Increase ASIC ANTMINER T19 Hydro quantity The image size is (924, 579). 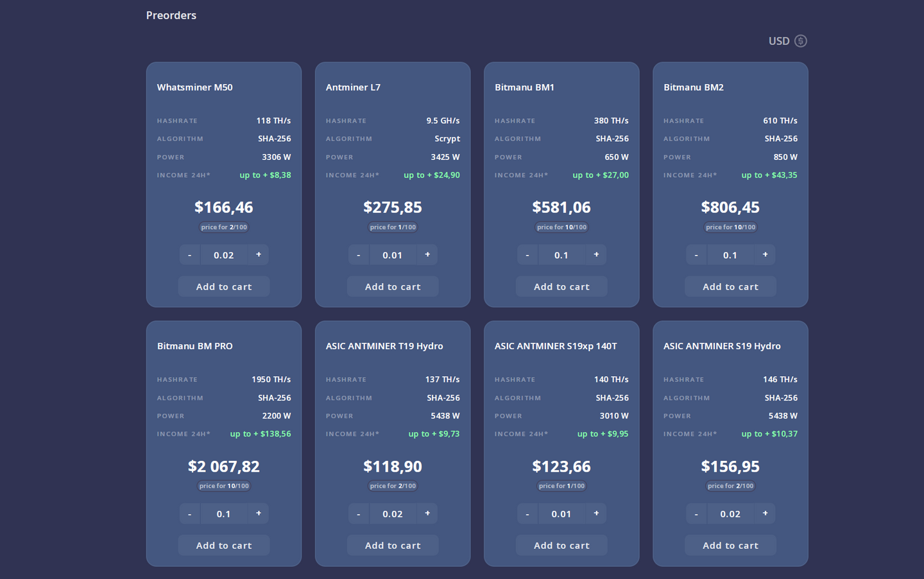[427, 514]
